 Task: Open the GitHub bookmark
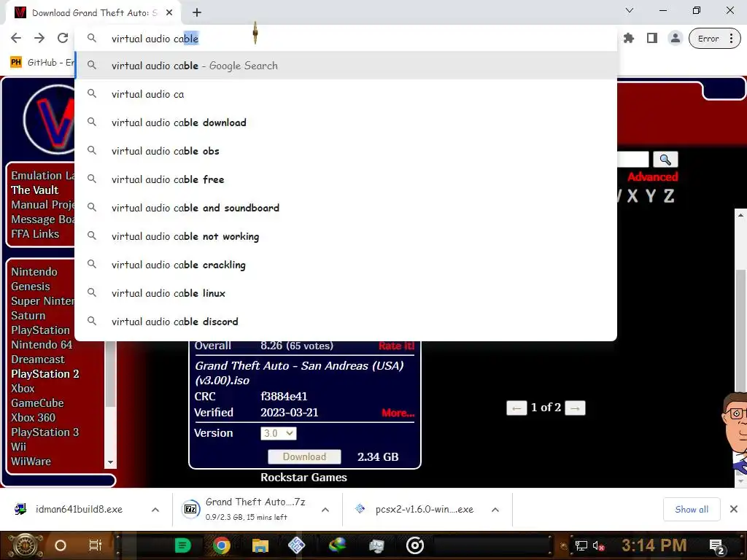(42, 63)
